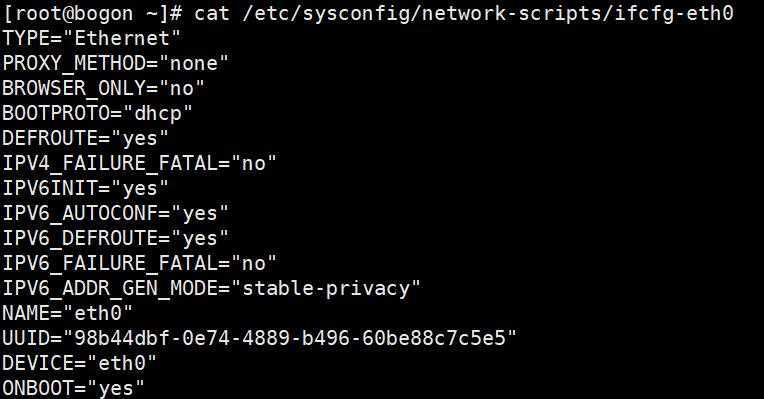Click the ONBOOT="yes" line
Image resolution: width=764 pixels, height=399 pixels.
[74, 388]
